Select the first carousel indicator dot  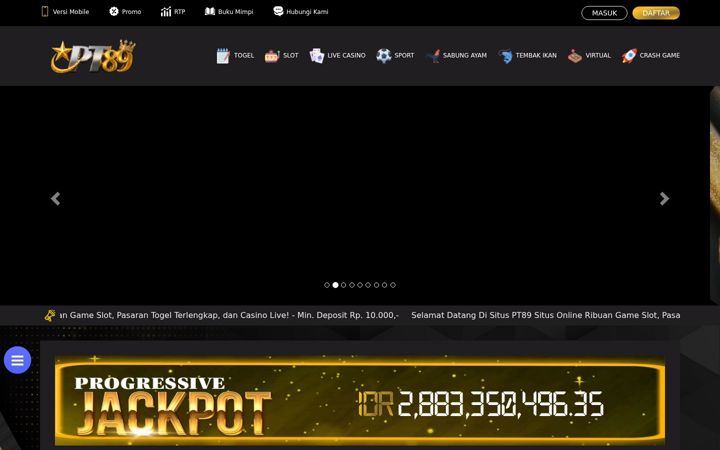coord(327,285)
